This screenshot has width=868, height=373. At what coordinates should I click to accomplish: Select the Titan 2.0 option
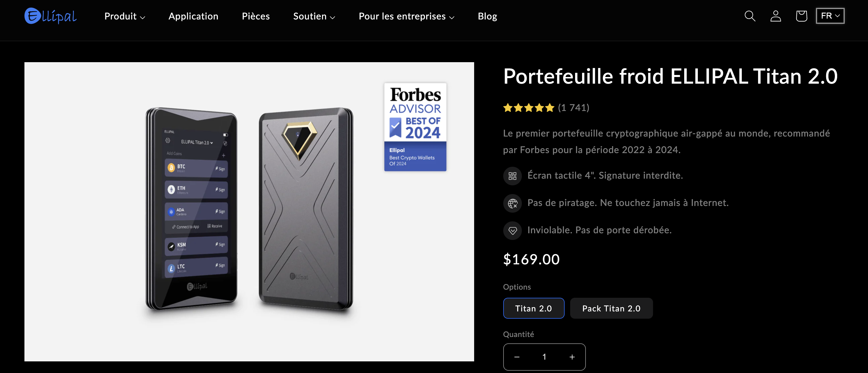coord(533,308)
